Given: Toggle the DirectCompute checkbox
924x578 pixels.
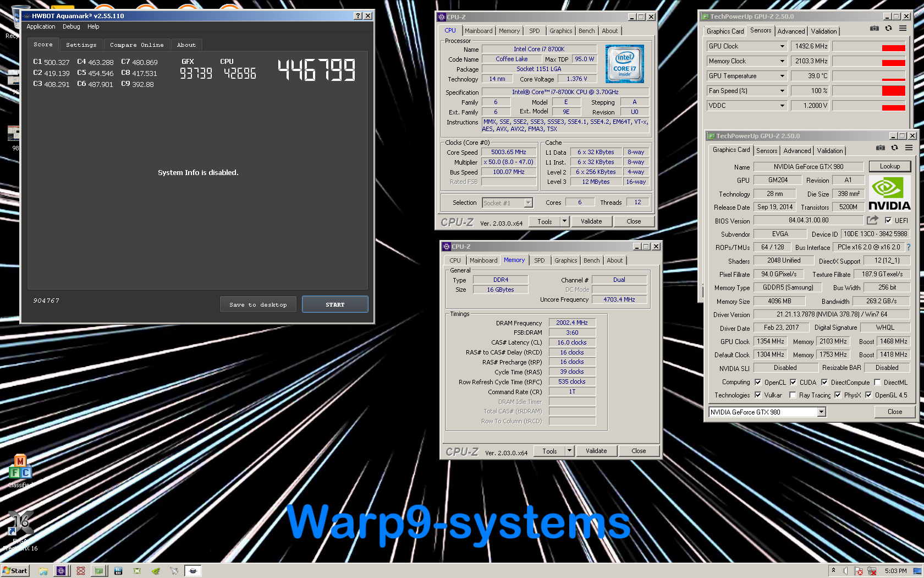Looking at the screenshot, I should coord(824,382).
